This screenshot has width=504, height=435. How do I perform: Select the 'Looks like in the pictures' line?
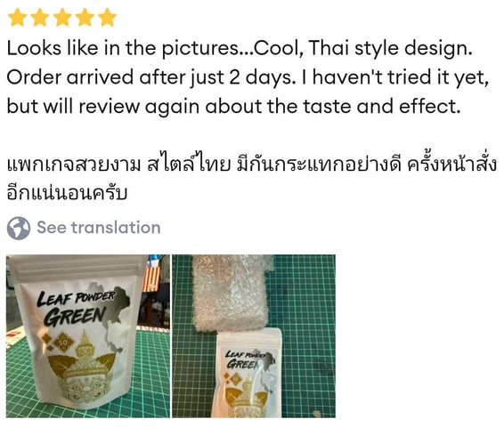coord(240,48)
